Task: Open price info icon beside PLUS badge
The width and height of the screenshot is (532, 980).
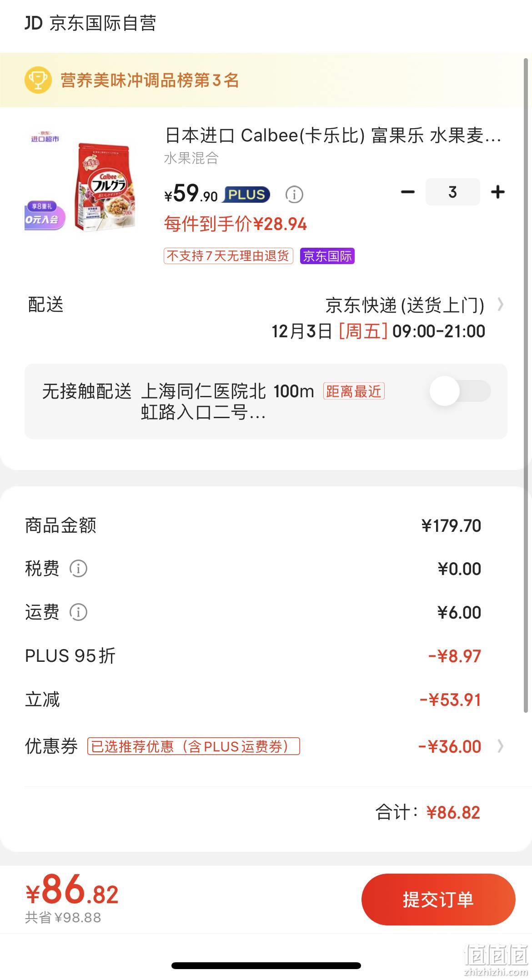Action: pos(294,195)
